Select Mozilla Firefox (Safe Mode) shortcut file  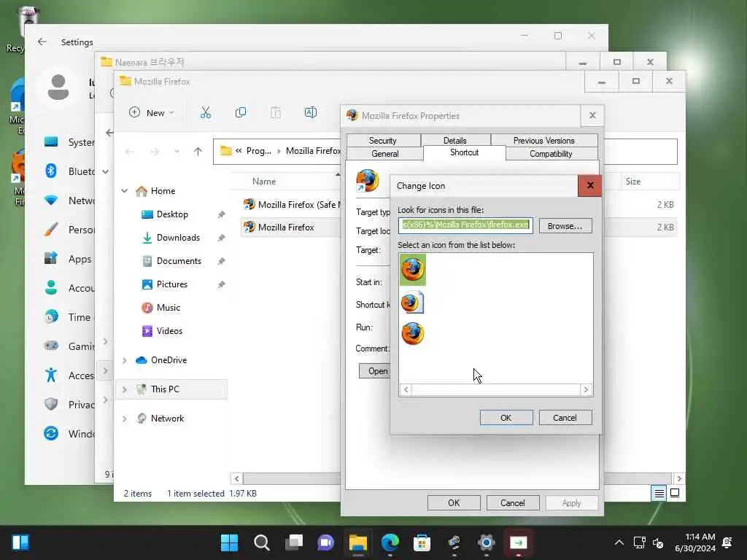(292, 205)
